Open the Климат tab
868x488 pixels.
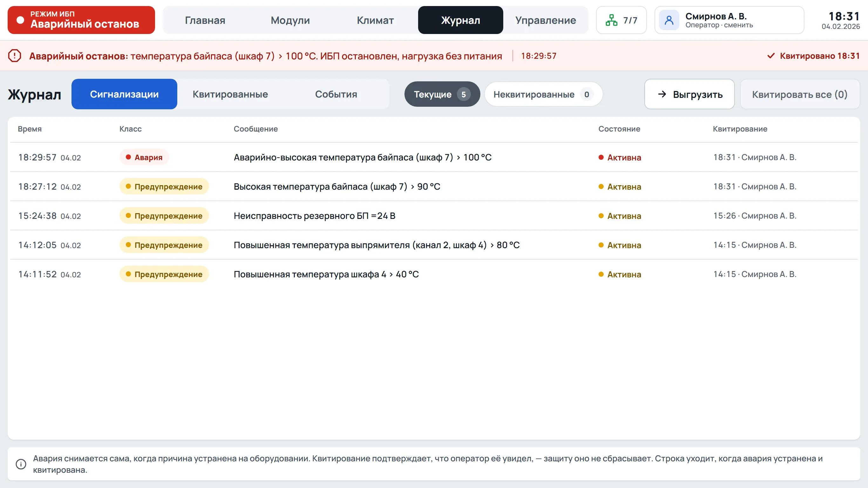tap(375, 20)
